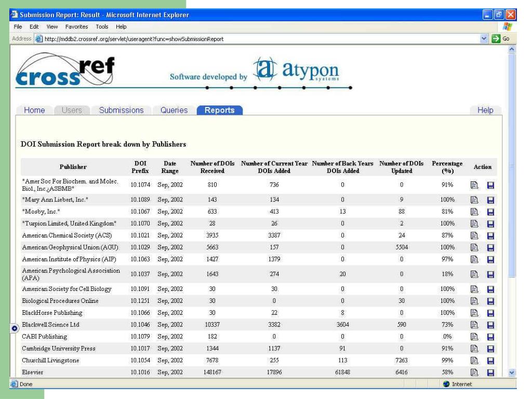This screenshot has width=532, height=399.
Task: Save report for CABI Publishing row
Action: click(x=490, y=337)
